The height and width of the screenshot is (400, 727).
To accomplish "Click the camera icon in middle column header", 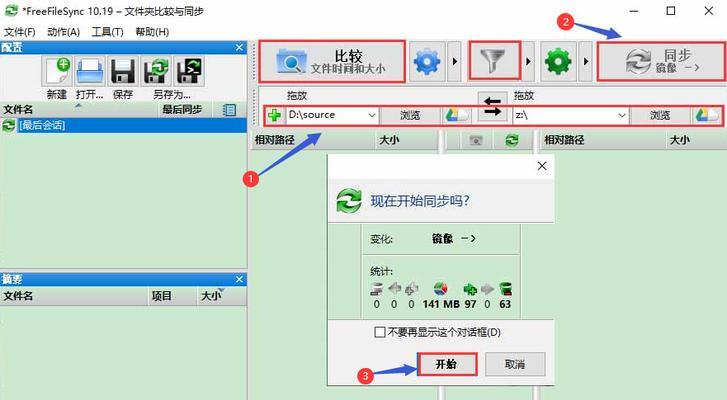I will 476,140.
